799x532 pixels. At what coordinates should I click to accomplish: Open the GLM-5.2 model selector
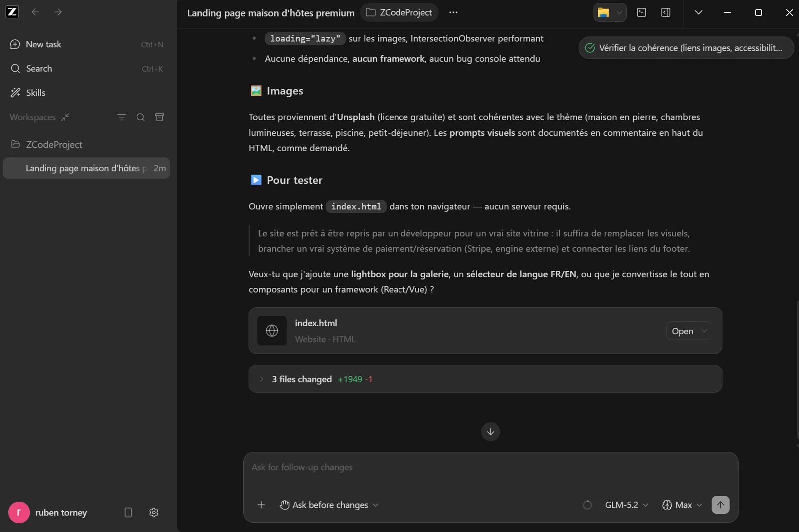(627, 505)
